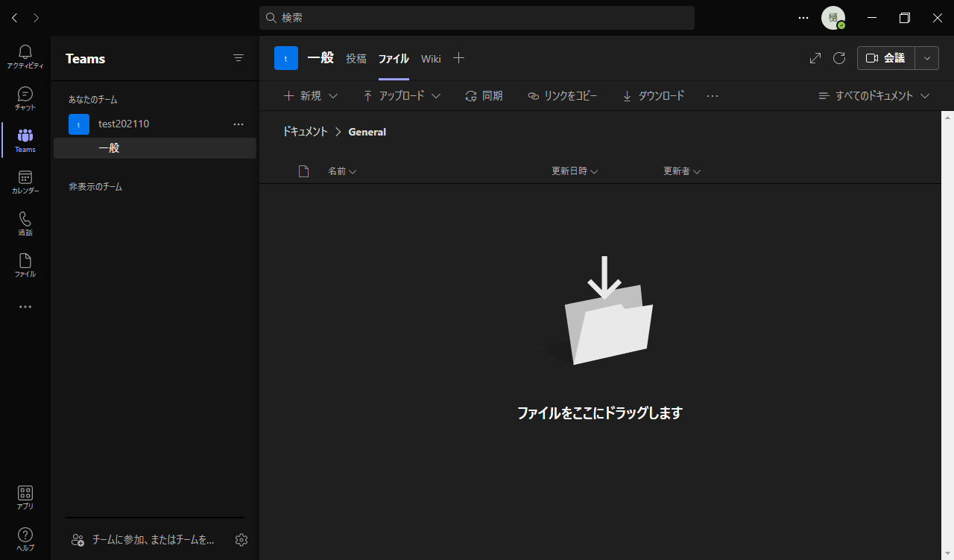The height and width of the screenshot is (560, 954).
Task: Go back with the left arrow
Action: (15, 18)
